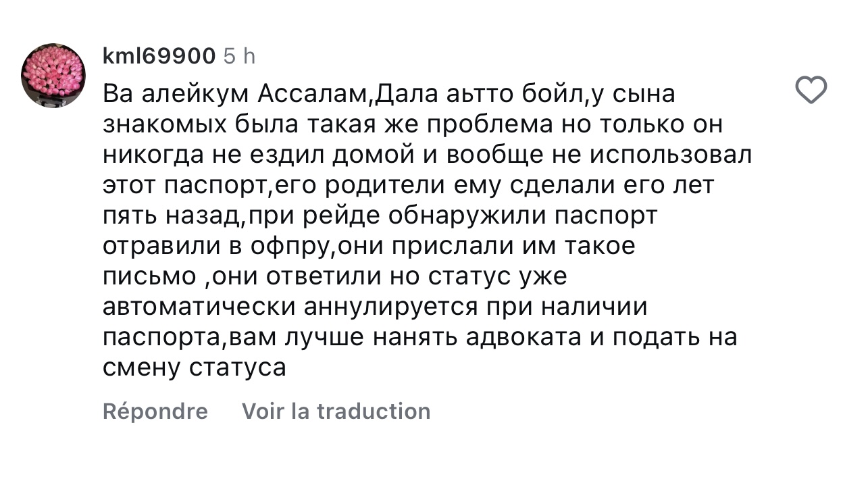This screenshot has height=477, width=868.
Task: Click the opening words "Ва алейкум Ассалам"
Action: pos(234,95)
